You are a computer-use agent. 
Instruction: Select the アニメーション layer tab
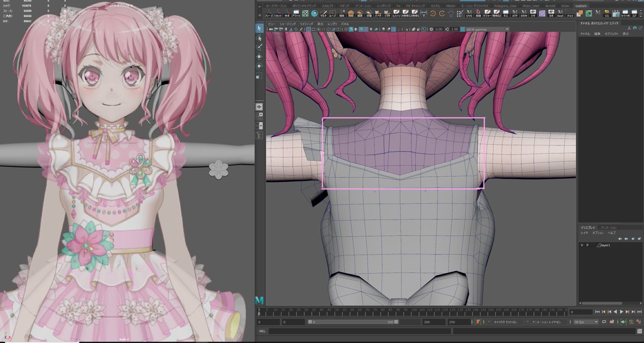608,228
